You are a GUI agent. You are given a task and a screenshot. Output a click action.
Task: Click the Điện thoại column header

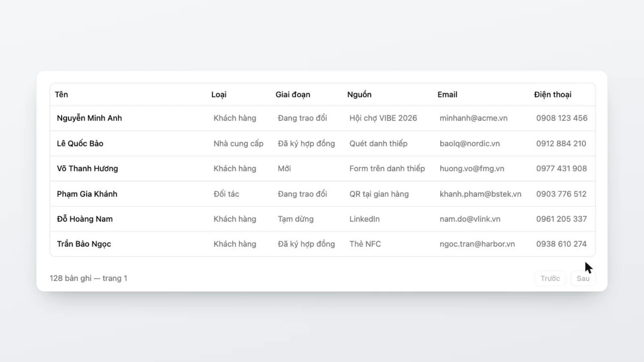[x=553, y=95]
